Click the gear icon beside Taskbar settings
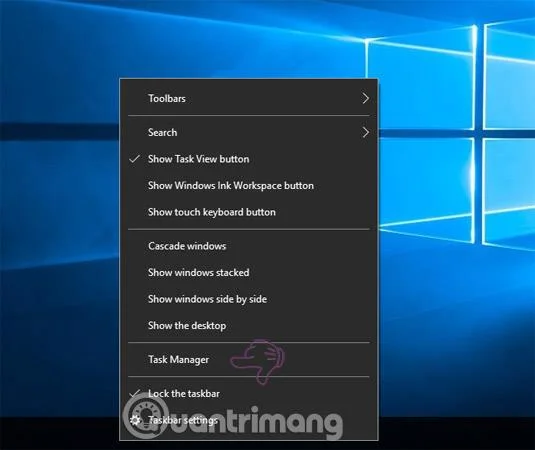The width and height of the screenshot is (535, 450). (135, 420)
